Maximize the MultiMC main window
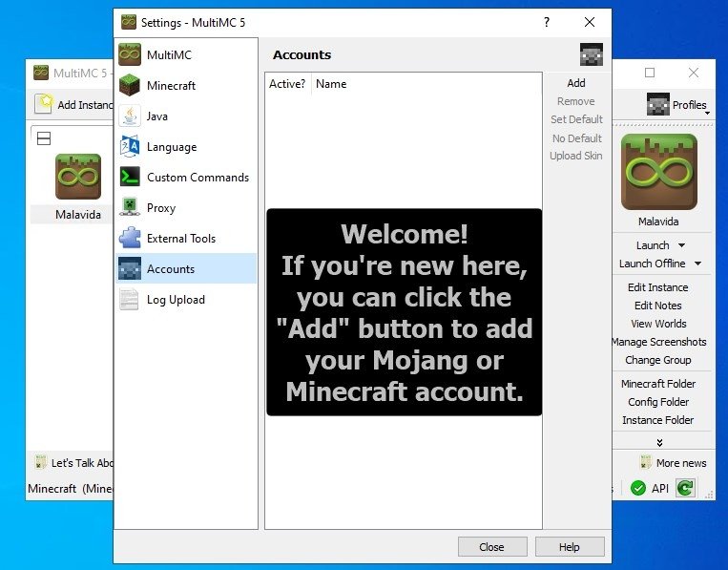Image resolution: width=728 pixels, height=570 pixels. point(650,73)
